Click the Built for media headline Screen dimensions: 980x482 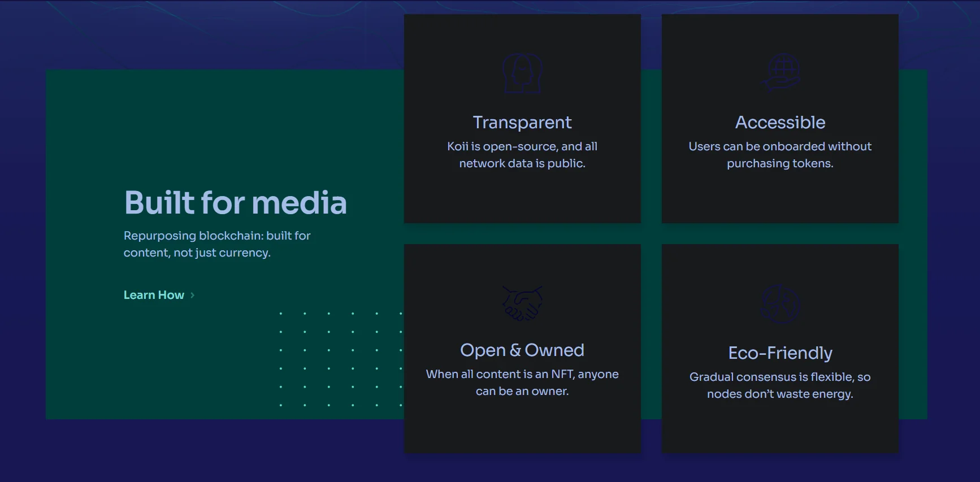[236, 202]
